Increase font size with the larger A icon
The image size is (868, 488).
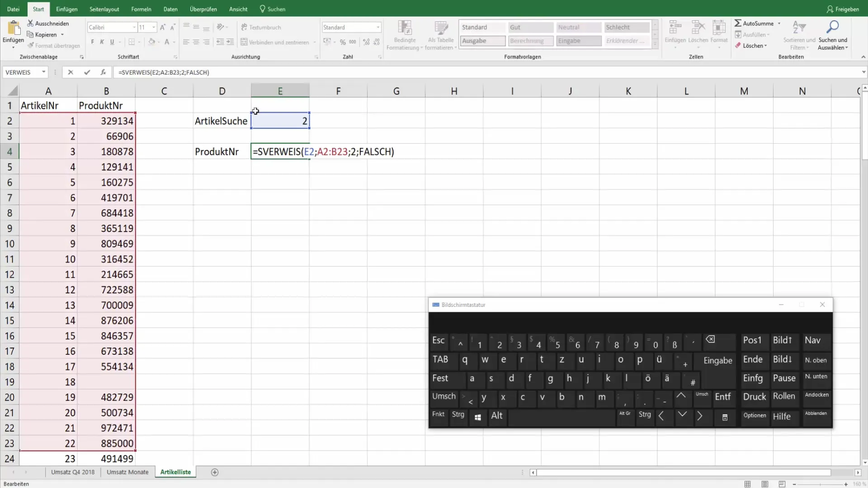[x=163, y=28]
